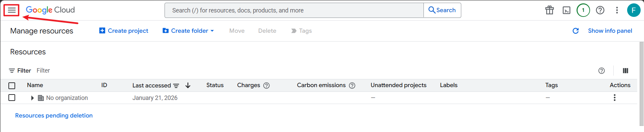The image size is (644, 132).
Task: Open the Create folder dropdown
Action: coord(188,31)
